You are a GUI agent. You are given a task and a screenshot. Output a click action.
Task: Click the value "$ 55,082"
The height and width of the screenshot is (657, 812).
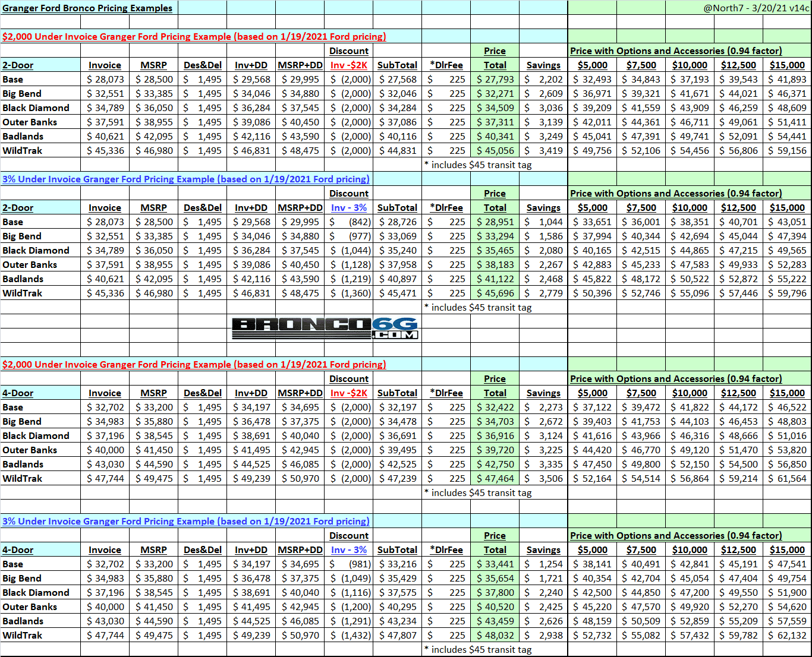coord(641,636)
